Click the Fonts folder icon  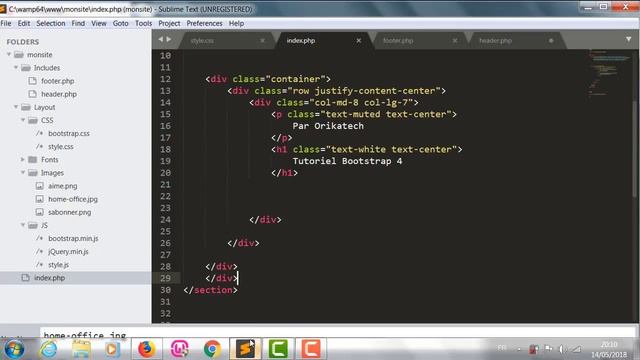click(x=33, y=160)
